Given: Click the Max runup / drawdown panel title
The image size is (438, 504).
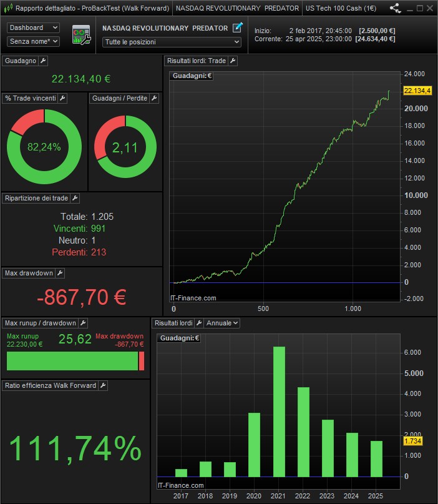Looking at the screenshot, I should click(x=41, y=323).
